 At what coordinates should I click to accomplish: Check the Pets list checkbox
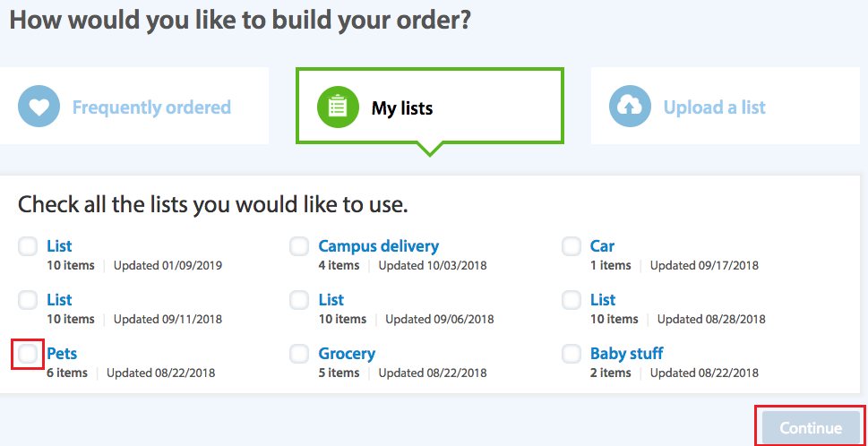[x=28, y=354]
